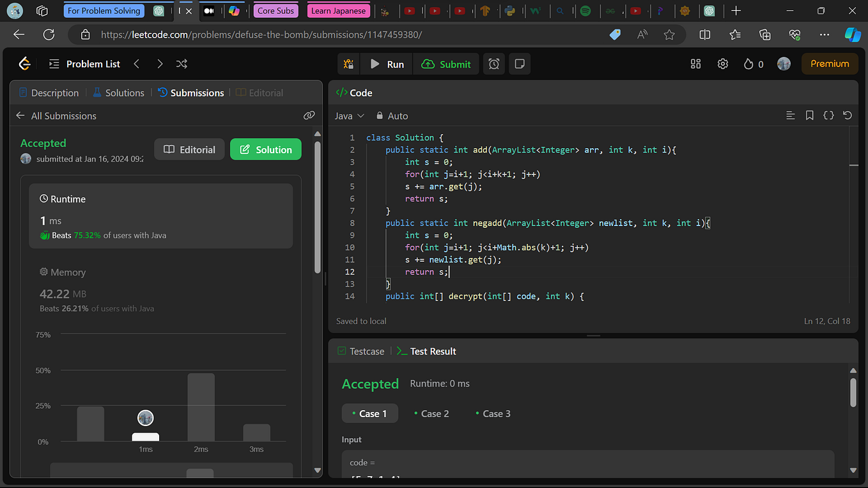
Task: Click the Submit button
Action: click(x=446, y=64)
